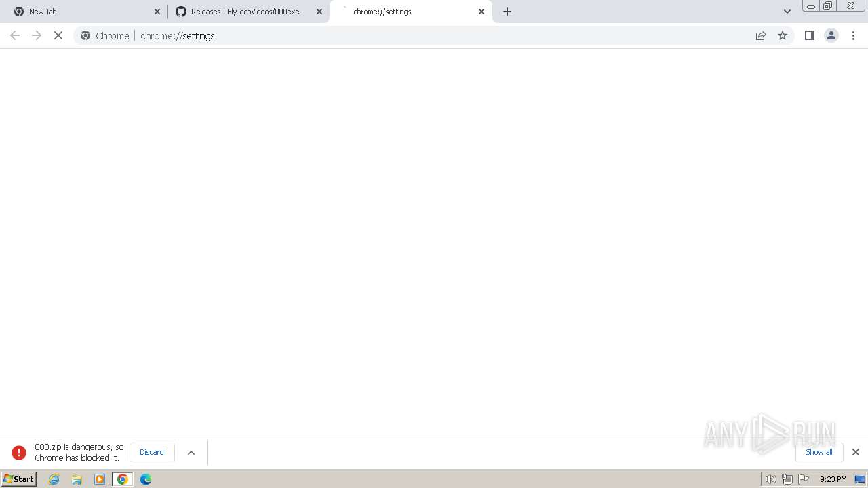Open Windows Media Player from taskbar

[100, 479]
